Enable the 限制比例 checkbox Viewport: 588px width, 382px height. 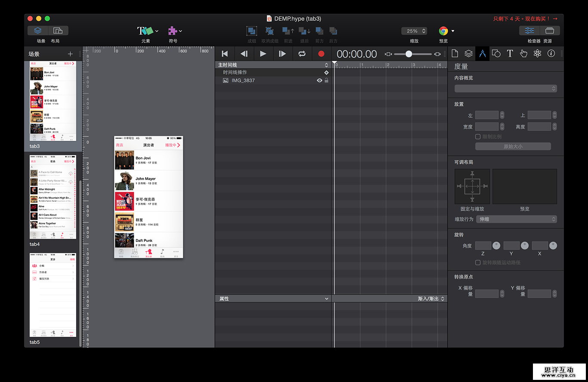click(x=478, y=137)
